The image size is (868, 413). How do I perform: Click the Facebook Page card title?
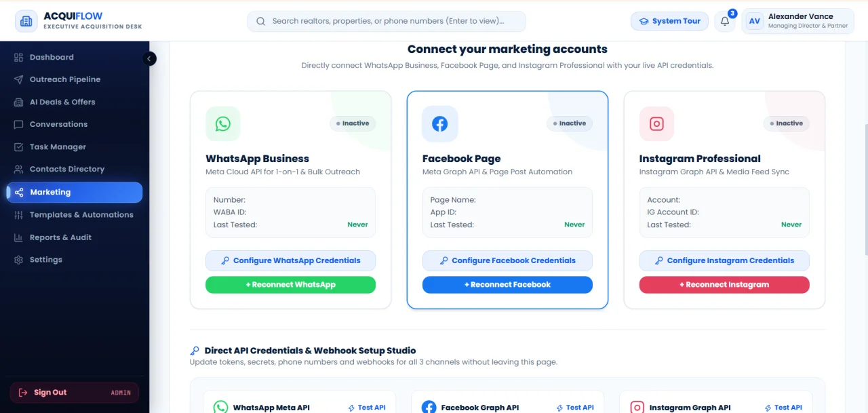461,159
